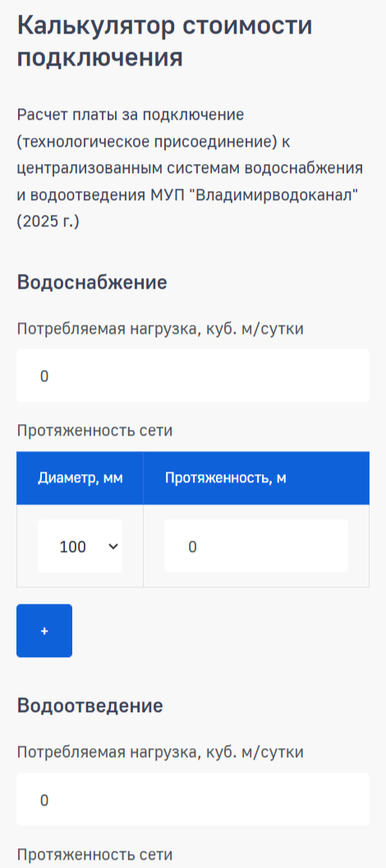Open the diameter dropdown showing 100
This screenshot has height=868, width=386.
80,546
